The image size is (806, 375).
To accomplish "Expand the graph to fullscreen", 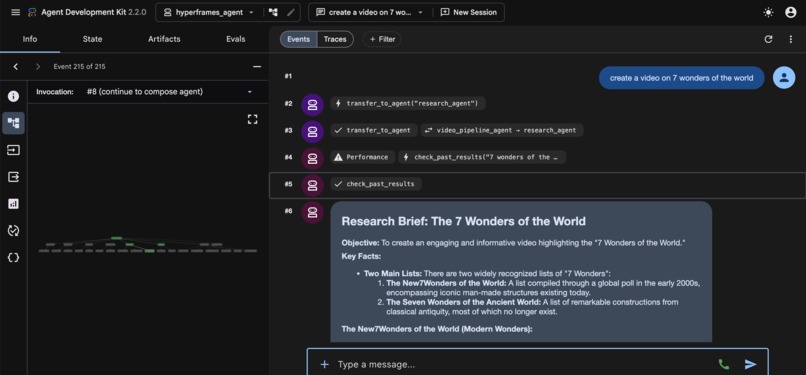I will click(x=252, y=119).
